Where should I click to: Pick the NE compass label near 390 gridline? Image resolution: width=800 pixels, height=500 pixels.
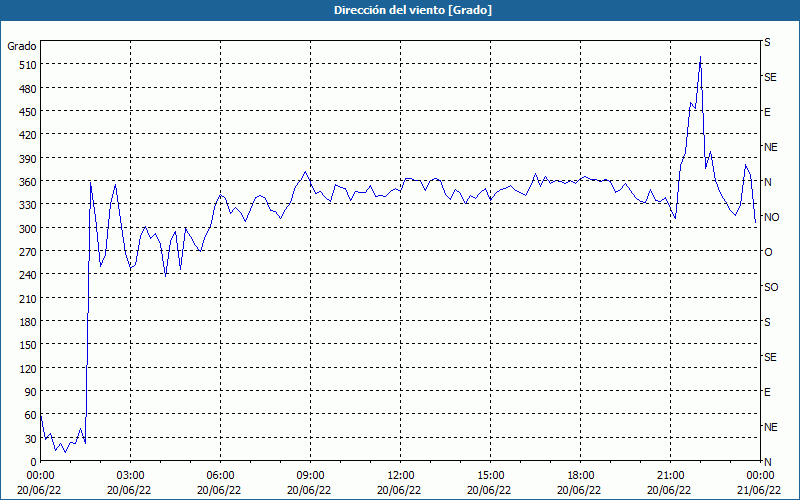770,147
